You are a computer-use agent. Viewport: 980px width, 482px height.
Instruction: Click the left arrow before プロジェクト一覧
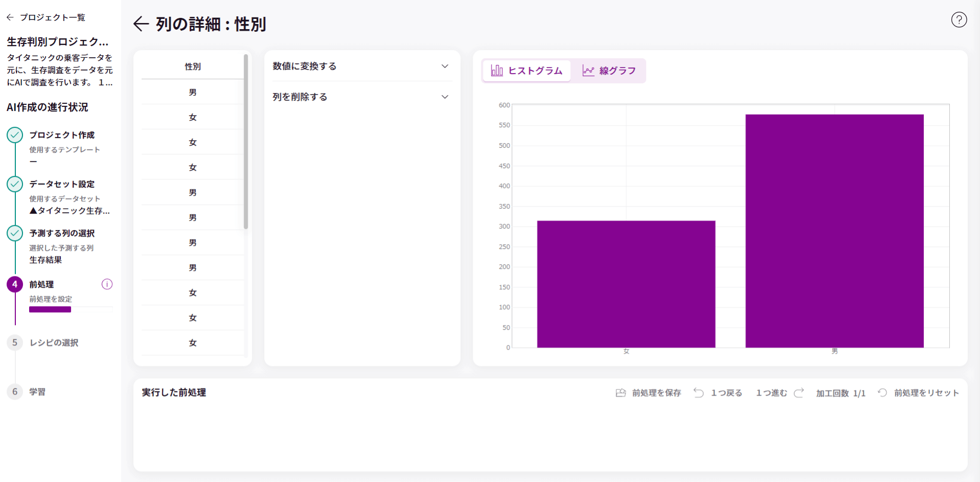10,17
